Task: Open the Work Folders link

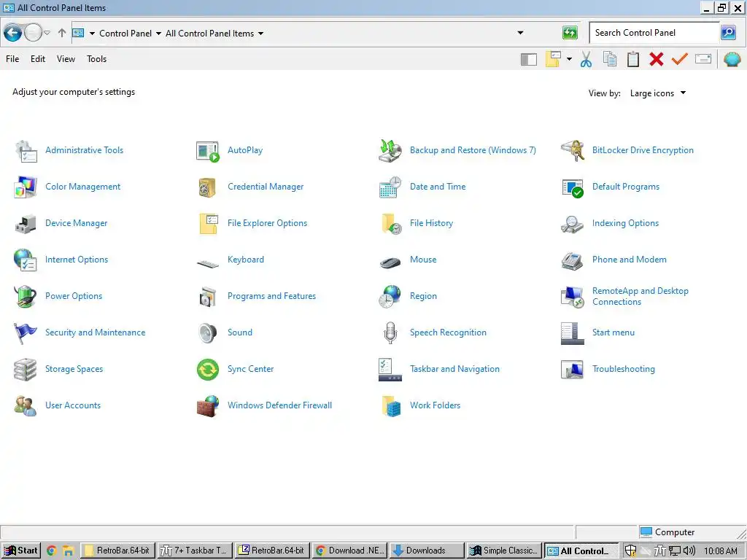Action: tap(435, 405)
